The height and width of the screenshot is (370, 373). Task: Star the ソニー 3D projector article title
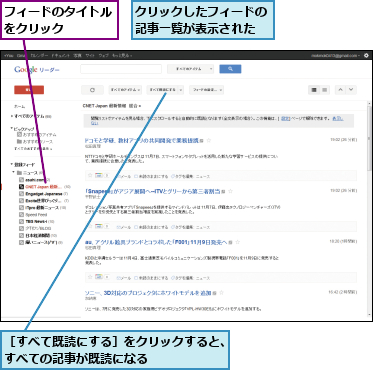pyautogui.click(x=221, y=293)
